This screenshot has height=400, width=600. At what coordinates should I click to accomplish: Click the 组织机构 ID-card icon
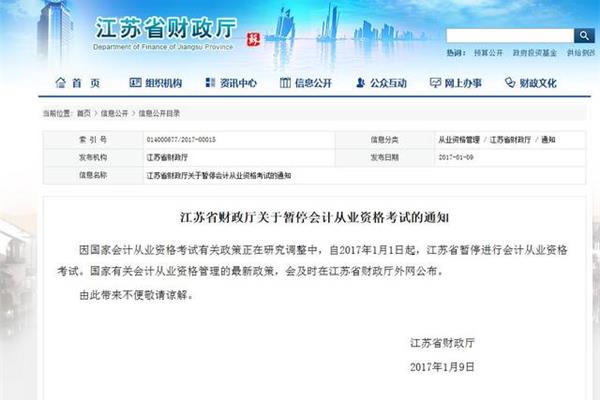tap(135, 82)
